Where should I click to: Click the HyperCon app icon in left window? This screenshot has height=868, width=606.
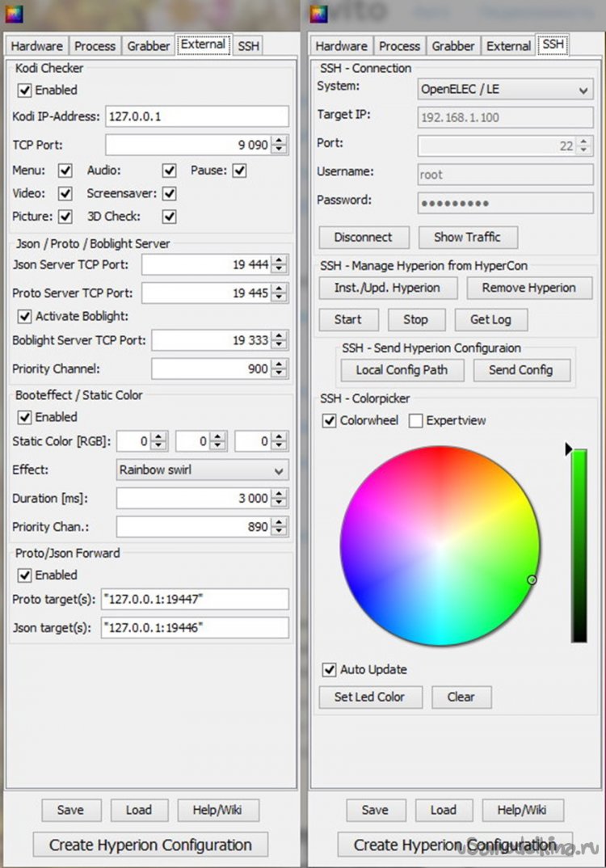pos(15,14)
